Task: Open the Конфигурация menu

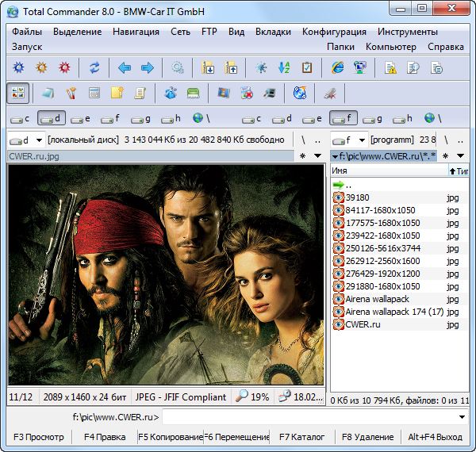Action: tap(334, 32)
